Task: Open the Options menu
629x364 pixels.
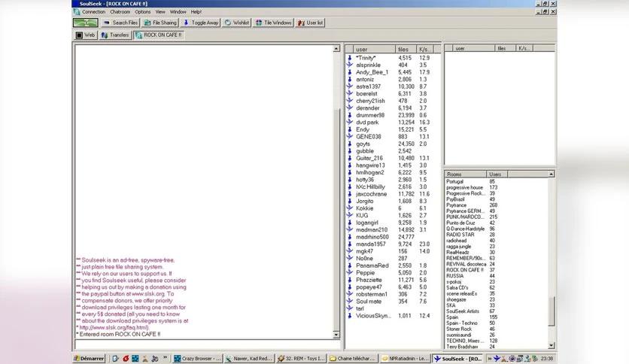Action: tap(142, 12)
